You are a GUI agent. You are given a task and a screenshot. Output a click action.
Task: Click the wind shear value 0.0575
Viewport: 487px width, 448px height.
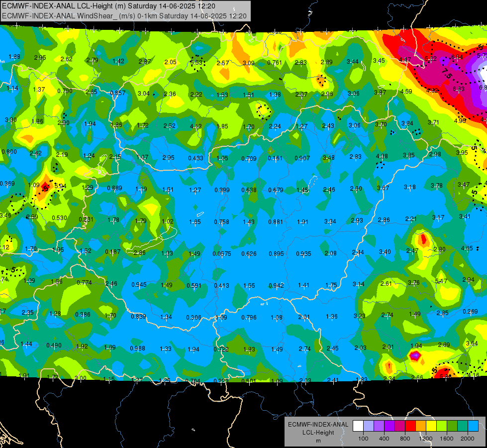(222, 254)
